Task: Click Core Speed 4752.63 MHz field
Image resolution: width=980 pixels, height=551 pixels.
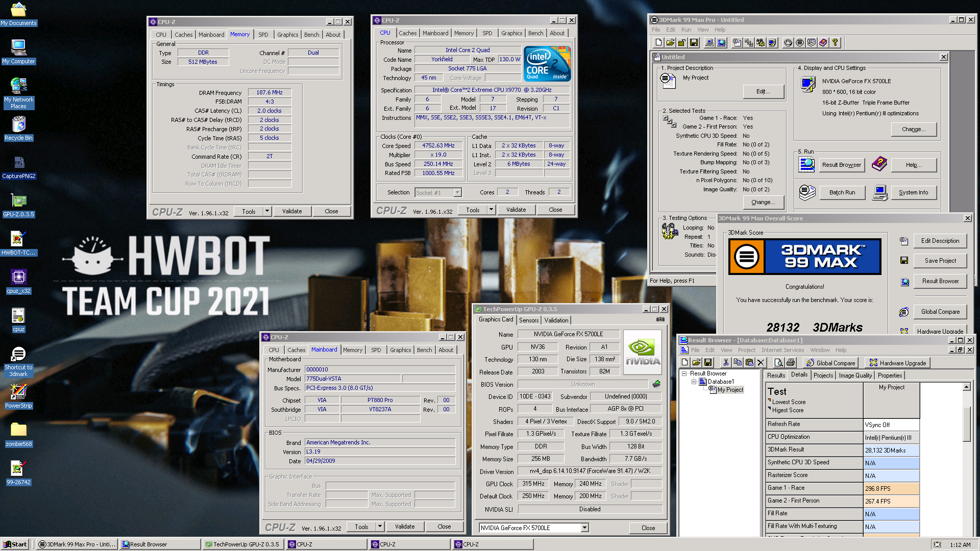Action: point(438,146)
